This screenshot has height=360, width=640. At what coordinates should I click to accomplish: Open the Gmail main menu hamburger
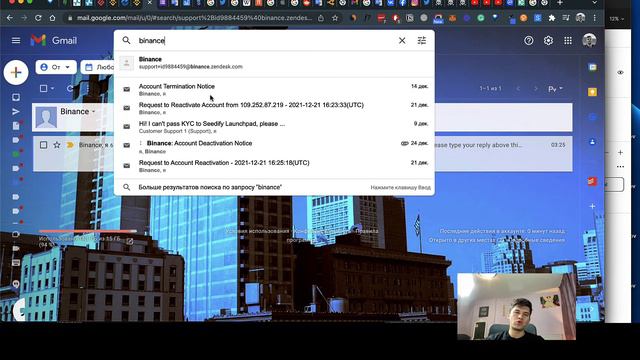16,40
